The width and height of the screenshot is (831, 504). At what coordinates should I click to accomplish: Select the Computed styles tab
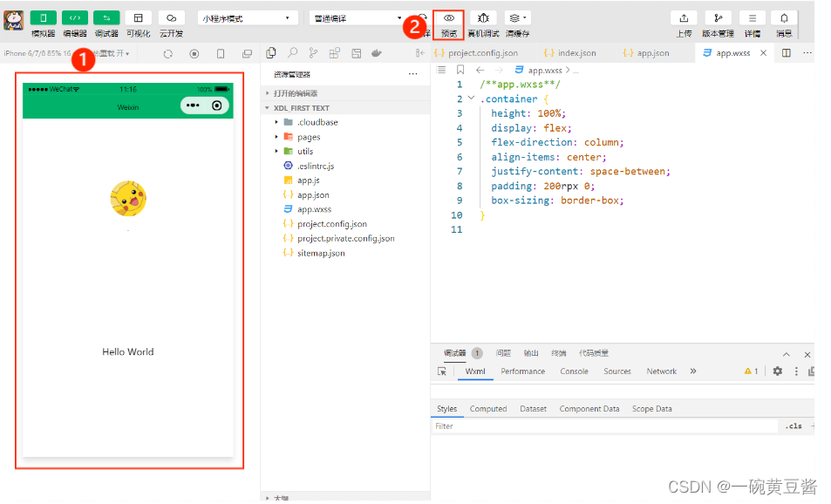pos(488,409)
